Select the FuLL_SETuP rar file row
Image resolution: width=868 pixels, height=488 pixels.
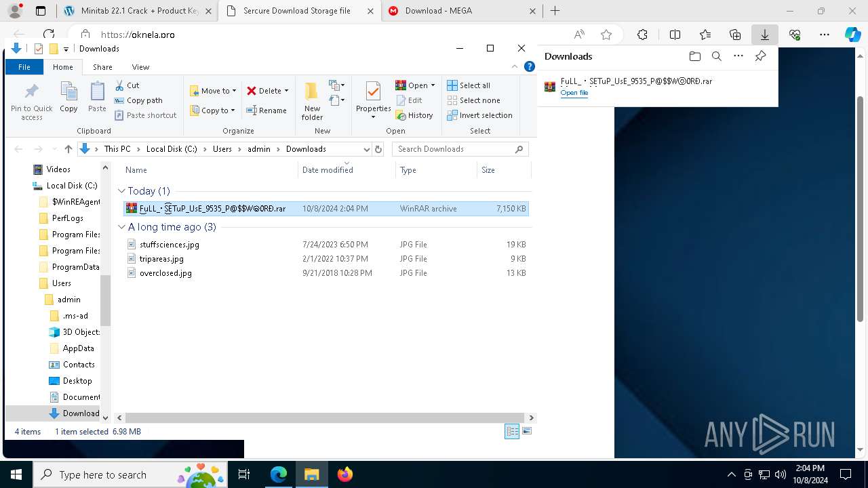tap(325, 209)
